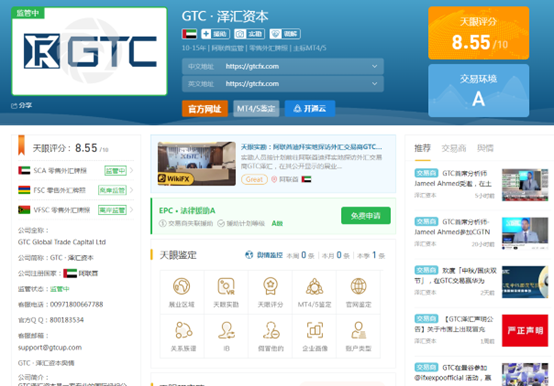This screenshot has width=554, height=386.
Task: Click the Mauritius flag next to FSC license
Action: pyautogui.click(x=24, y=190)
